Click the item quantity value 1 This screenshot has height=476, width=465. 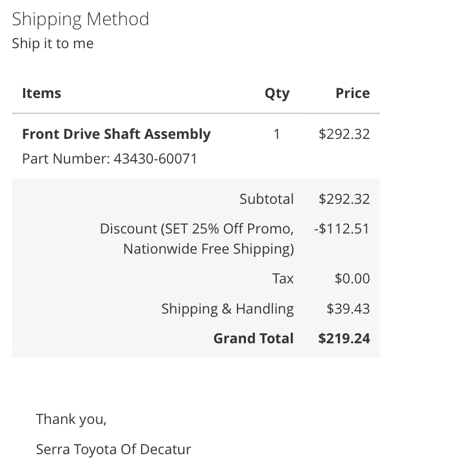(x=277, y=134)
